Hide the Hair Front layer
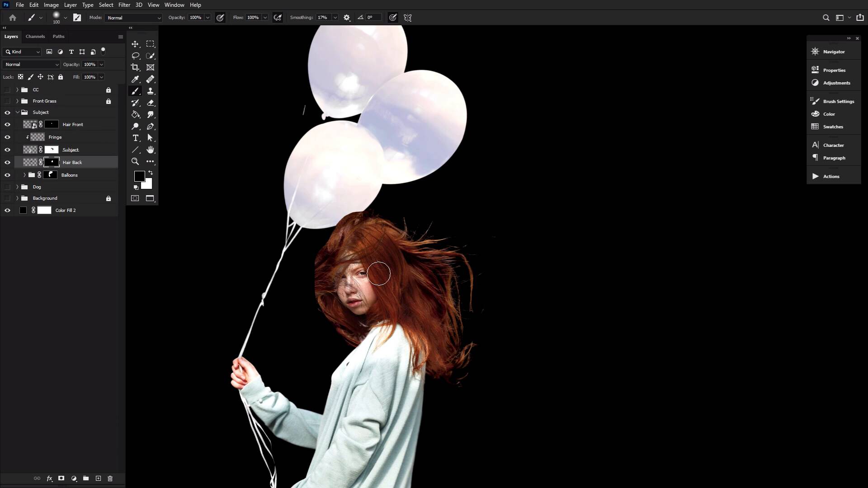868x488 pixels. [x=7, y=124]
